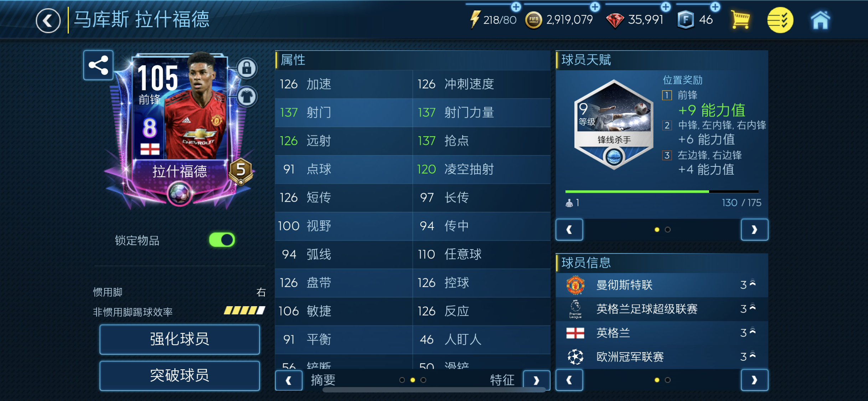Switch to the 摘要 summary tab
This screenshot has width=868, height=401.
323,380
